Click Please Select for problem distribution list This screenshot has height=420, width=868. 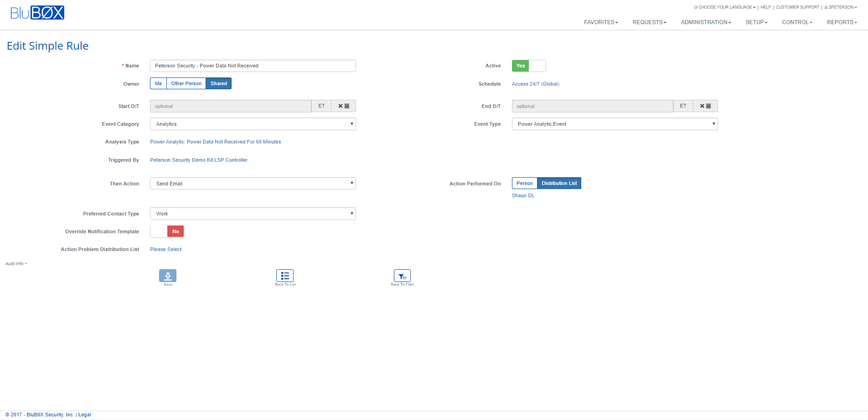pos(166,249)
